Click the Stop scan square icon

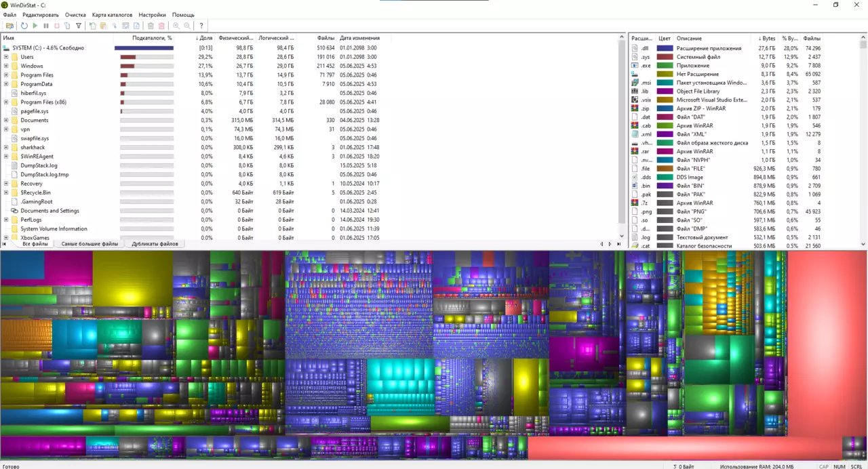point(57,26)
